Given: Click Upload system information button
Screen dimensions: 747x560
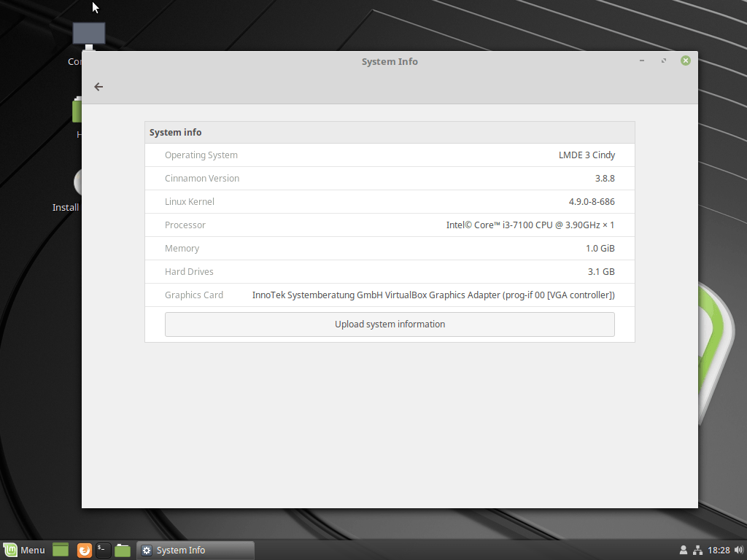Looking at the screenshot, I should 390,324.
